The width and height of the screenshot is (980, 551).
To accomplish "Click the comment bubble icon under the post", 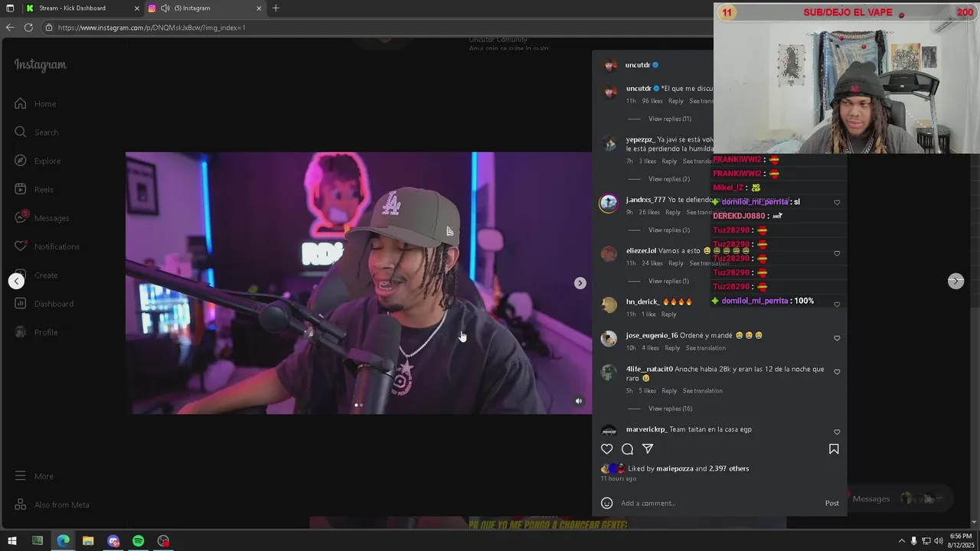I will (x=627, y=449).
